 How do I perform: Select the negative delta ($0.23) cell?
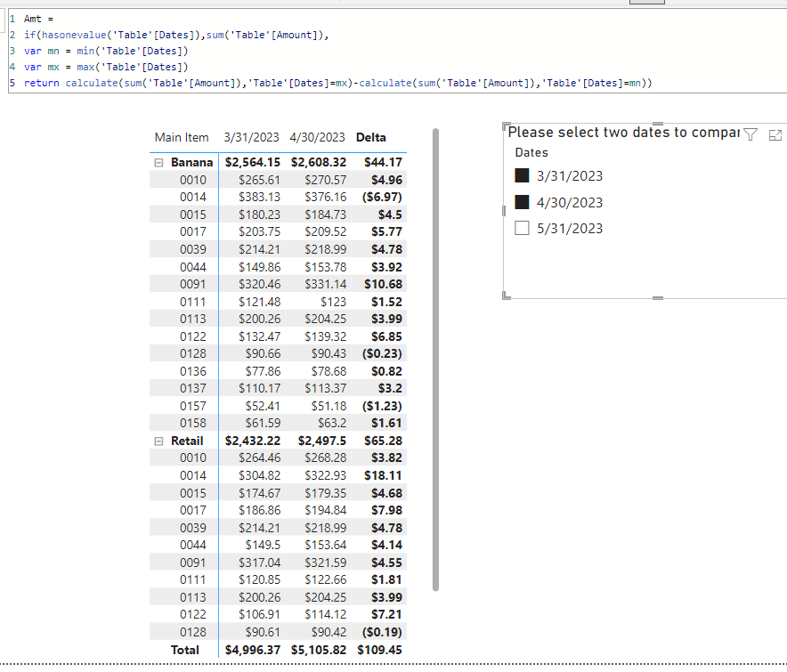(x=382, y=353)
